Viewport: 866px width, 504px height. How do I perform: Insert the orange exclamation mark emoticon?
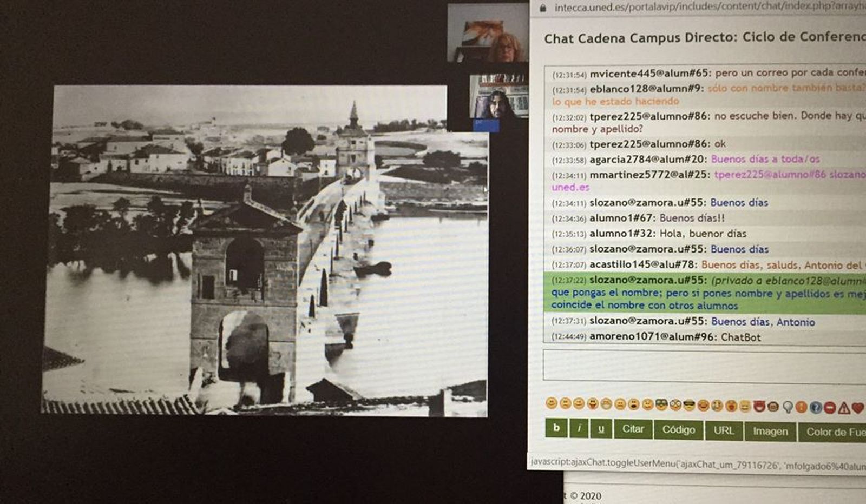pyautogui.click(x=802, y=407)
